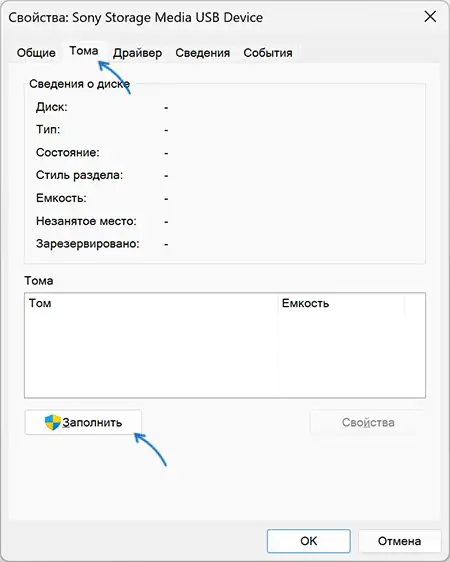Viewport: 450px width, 562px height.
Task: Show the События tab
Action: pos(268,53)
